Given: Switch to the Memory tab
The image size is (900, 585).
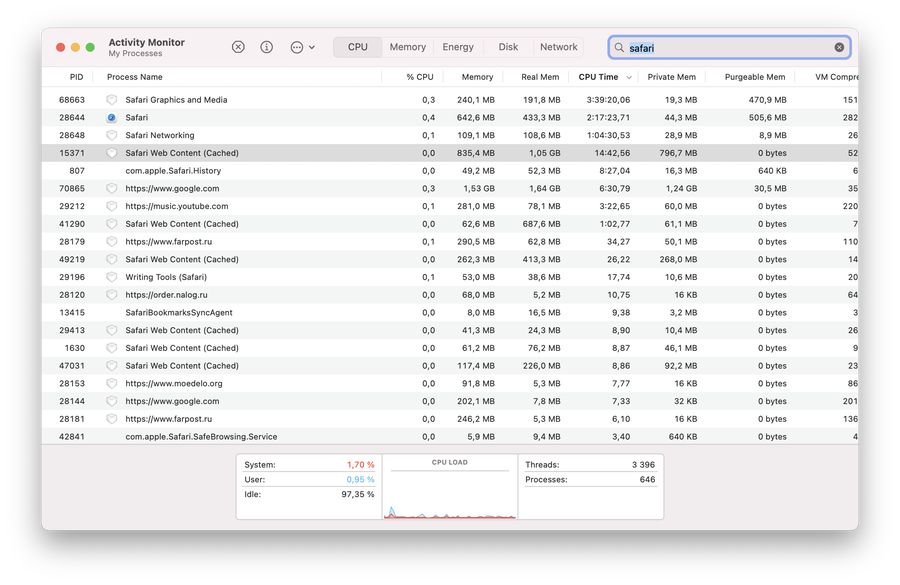Looking at the screenshot, I should point(407,47).
